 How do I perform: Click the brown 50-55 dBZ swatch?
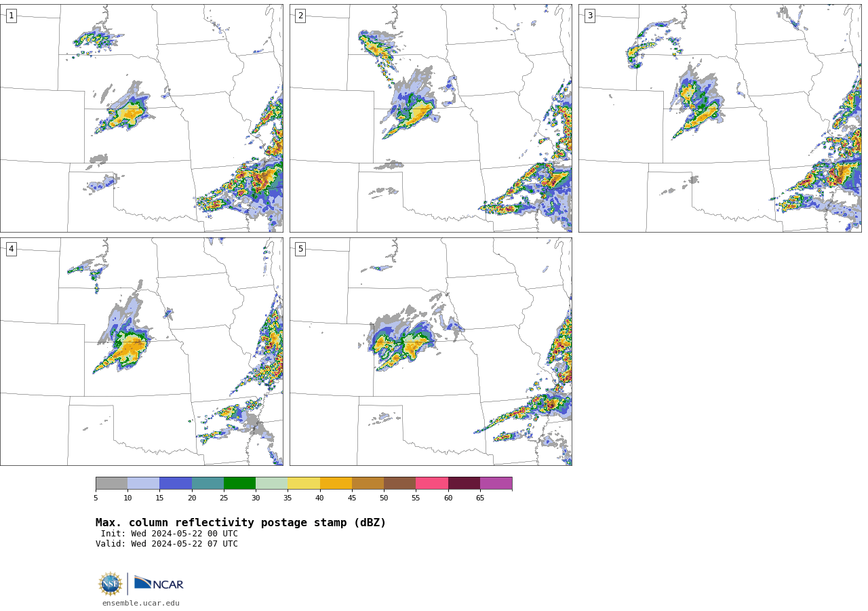(x=399, y=483)
